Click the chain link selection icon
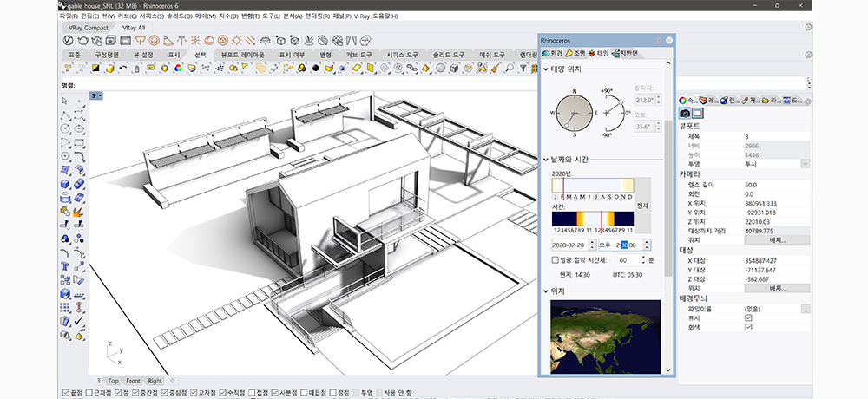 411,68
